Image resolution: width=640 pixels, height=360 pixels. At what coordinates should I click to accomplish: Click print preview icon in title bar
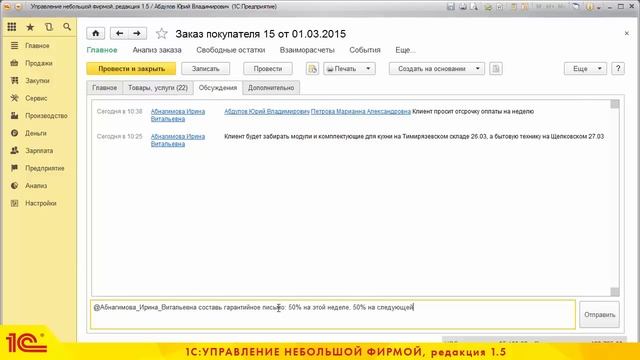[474, 7]
